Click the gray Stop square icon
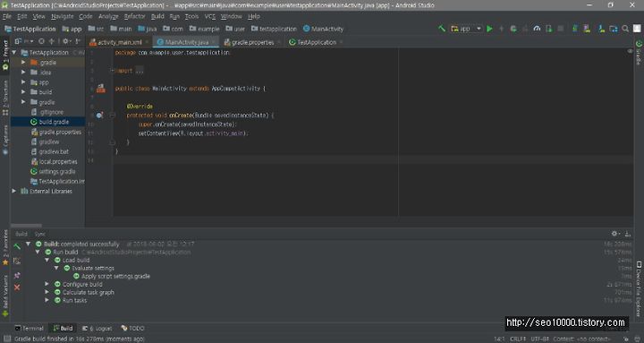Screen dimensions: 644x343 tap(561, 29)
